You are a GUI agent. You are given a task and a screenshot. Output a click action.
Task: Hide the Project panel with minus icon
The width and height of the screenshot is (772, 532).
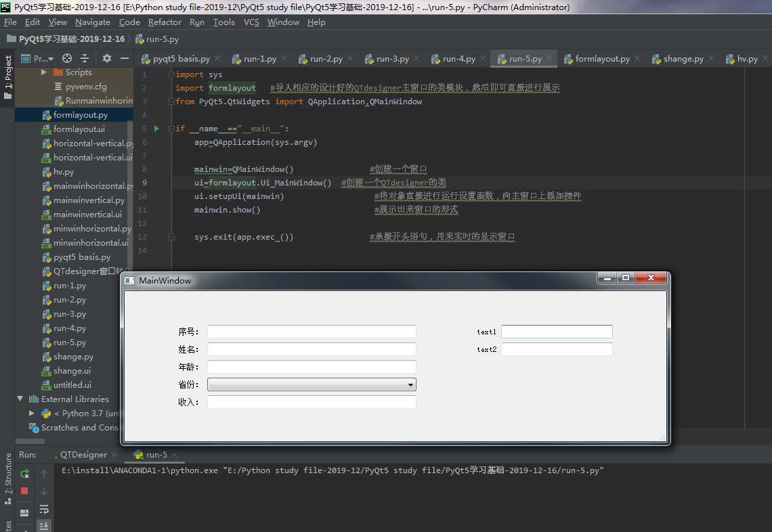125,58
